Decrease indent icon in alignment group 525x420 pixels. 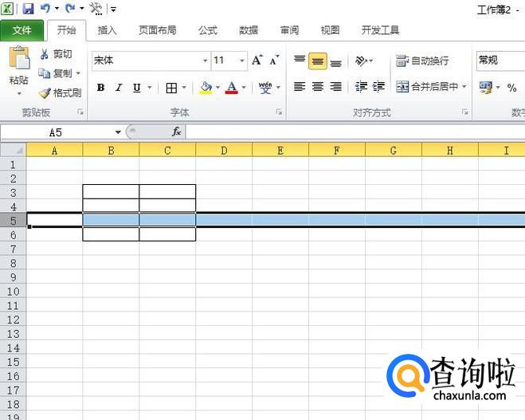(x=361, y=87)
